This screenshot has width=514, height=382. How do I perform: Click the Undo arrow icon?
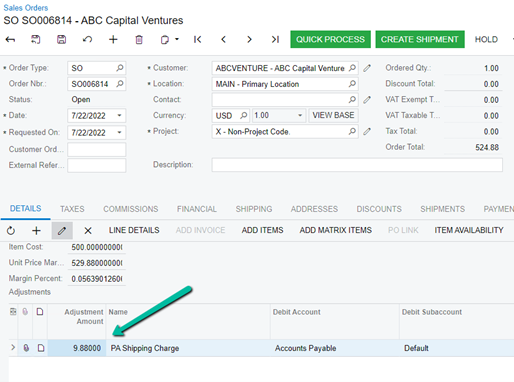[87, 39]
